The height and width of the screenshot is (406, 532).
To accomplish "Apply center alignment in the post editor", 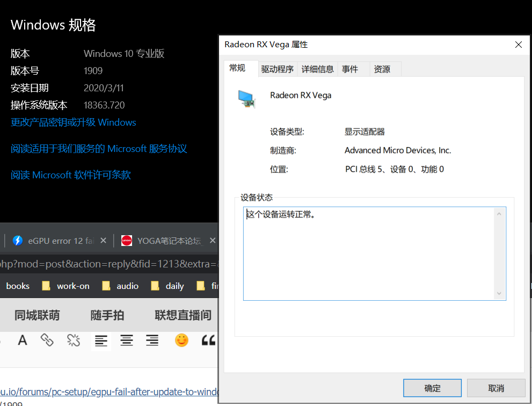I will click(127, 340).
